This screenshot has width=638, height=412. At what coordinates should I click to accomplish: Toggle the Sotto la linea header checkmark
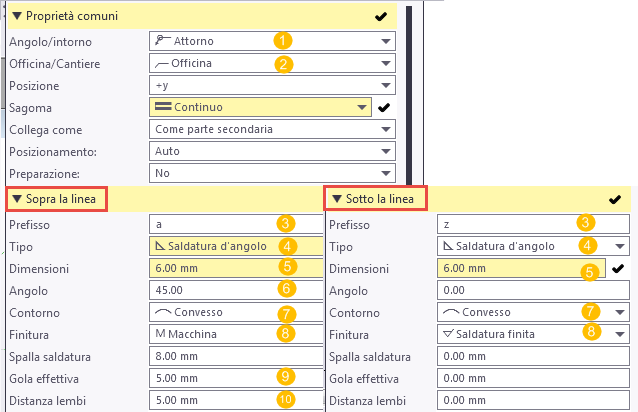tap(615, 199)
